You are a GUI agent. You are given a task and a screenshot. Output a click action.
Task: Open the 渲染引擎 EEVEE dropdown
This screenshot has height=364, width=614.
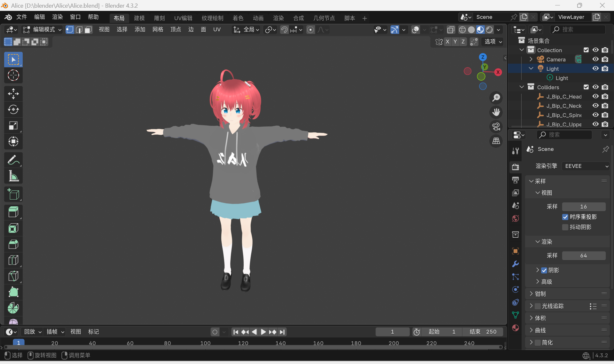(586, 166)
